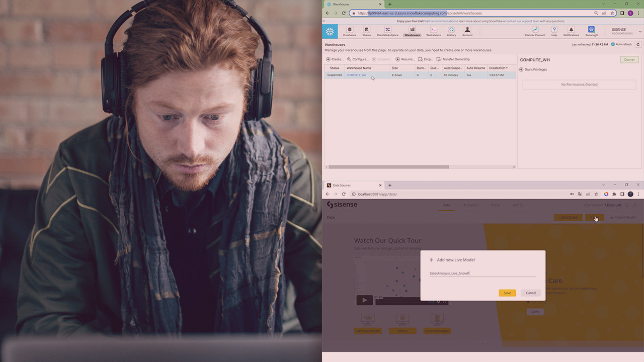Expand the SISENSE ACCOUNTADMIN user dropdown
The image size is (644, 362).
pyautogui.click(x=640, y=32)
